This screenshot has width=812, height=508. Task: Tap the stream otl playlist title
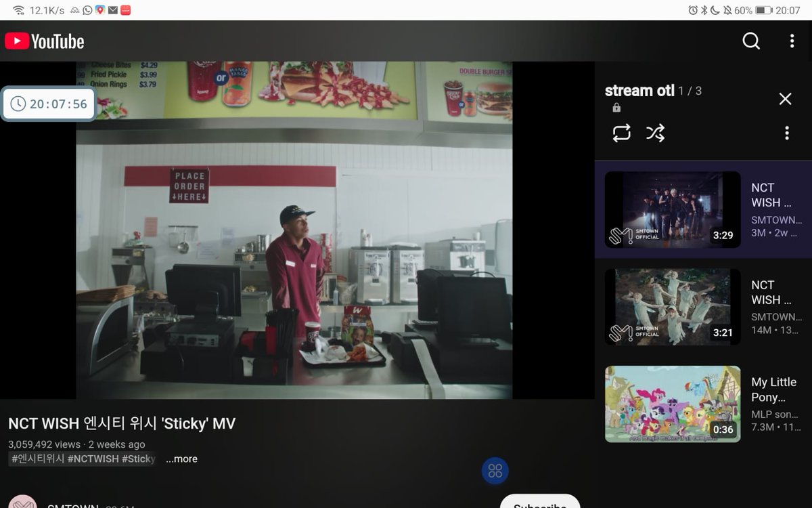[639, 91]
